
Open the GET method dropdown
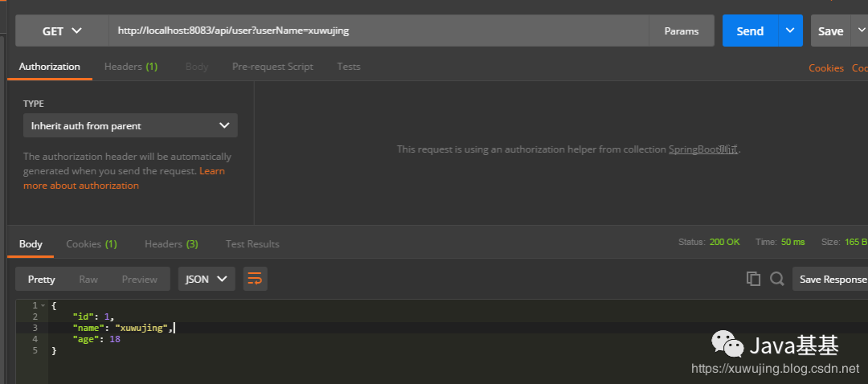[x=62, y=31]
